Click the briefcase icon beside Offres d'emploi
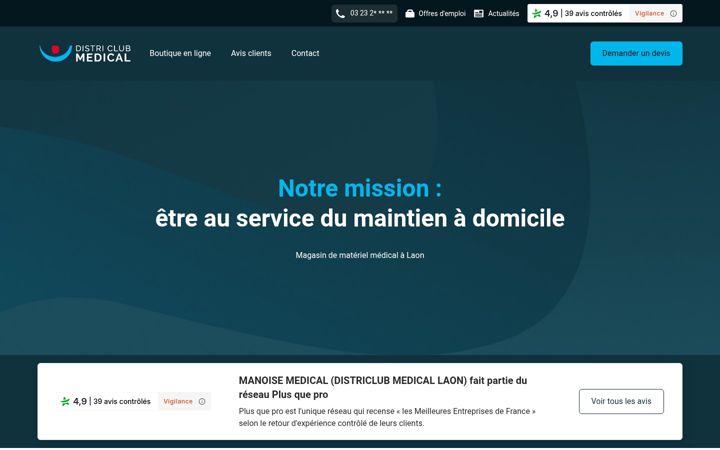This screenshot has height=450, width=720. (410, 14)
